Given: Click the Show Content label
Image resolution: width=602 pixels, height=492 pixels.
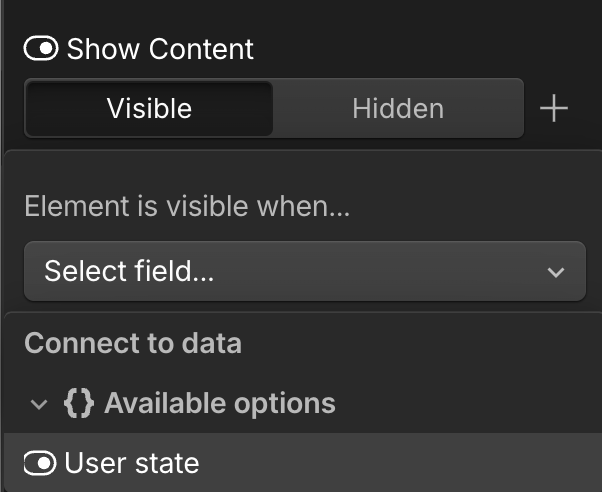Looking at the screenshot, I should pos(160,48).
